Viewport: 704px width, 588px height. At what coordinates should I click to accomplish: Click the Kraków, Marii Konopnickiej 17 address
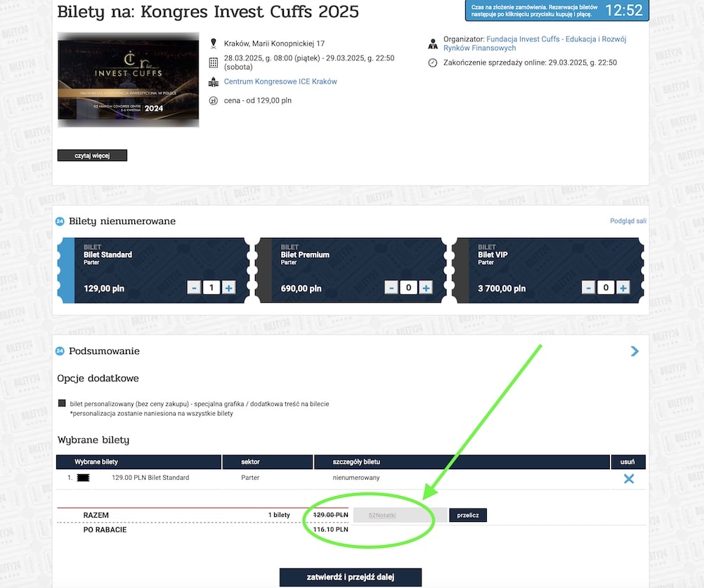(274, 44)
